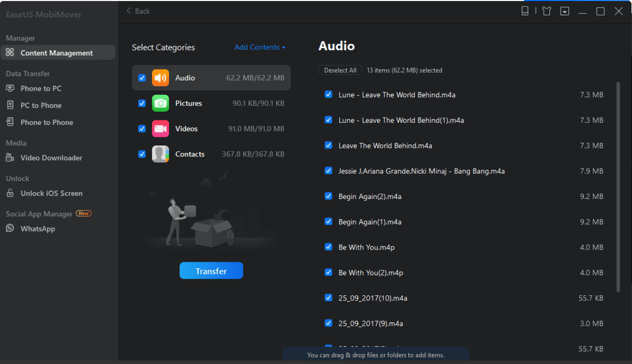
Task: Click the PC to Phone icon
Action: (10, 105)
